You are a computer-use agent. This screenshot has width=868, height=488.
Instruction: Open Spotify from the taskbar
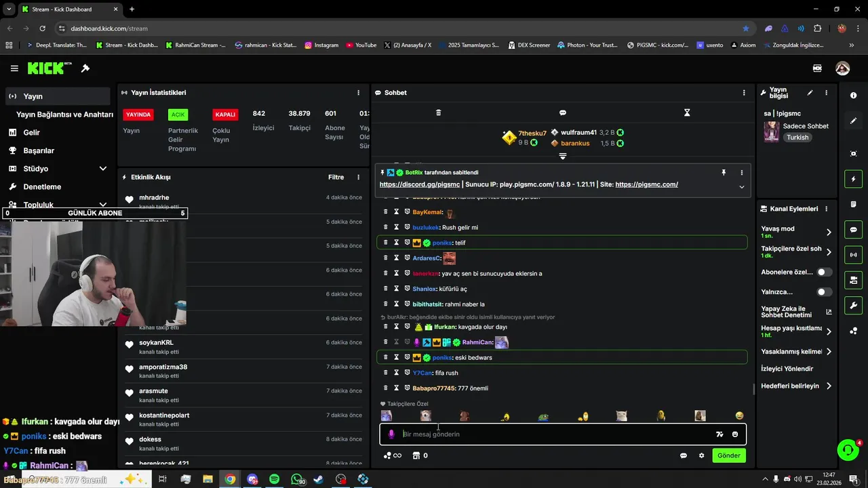coord(274,479)
